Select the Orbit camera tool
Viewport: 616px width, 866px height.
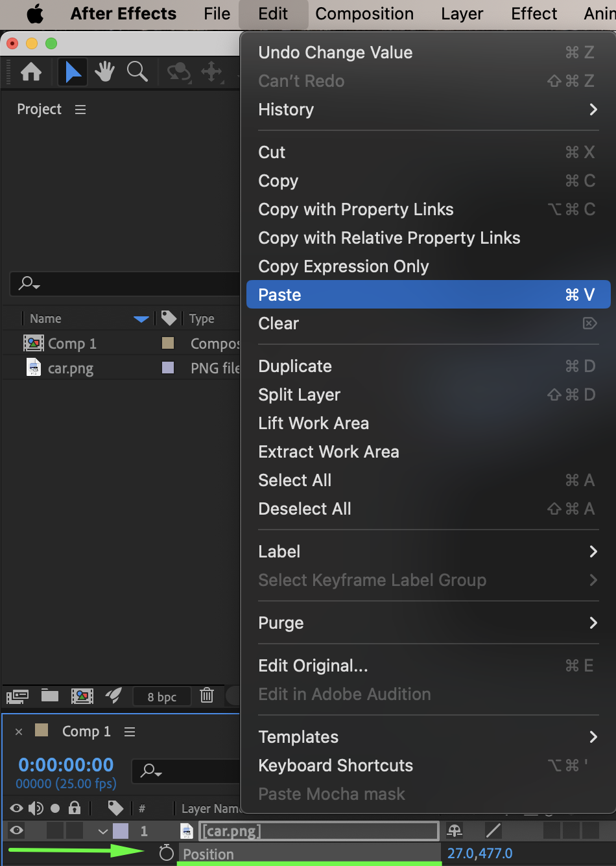point(179,72)
